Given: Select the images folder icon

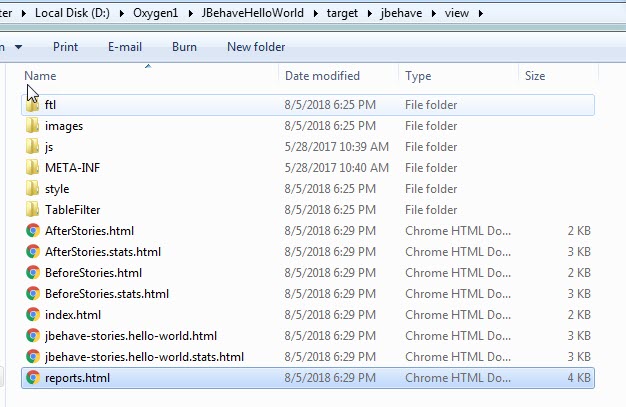Looking at the screenshot, I should 32,126.
